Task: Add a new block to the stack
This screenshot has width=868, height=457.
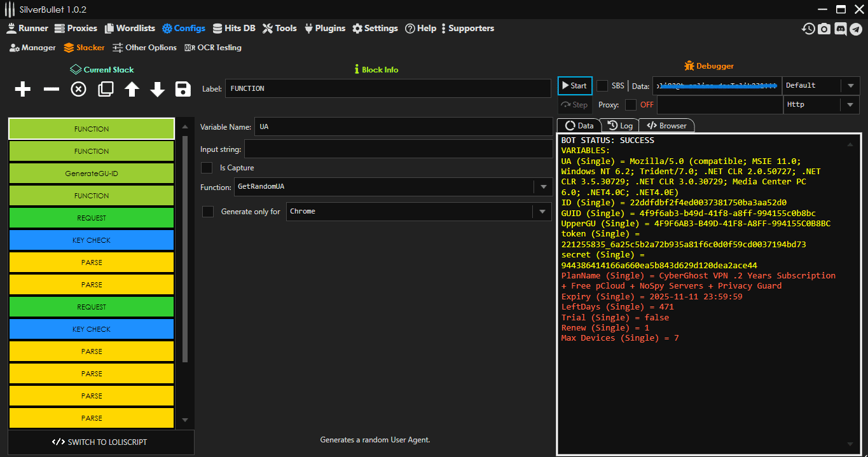Action: pyautogui.click(x=22, y=89)
